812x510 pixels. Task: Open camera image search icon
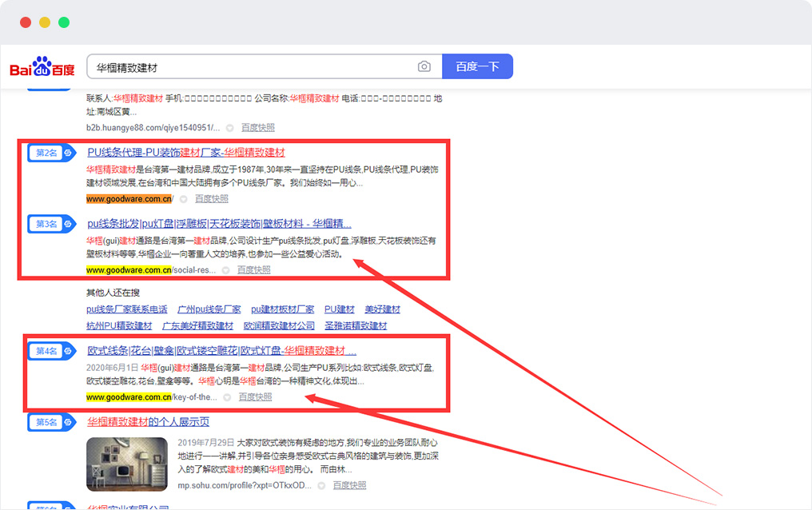tap(424, 67)
